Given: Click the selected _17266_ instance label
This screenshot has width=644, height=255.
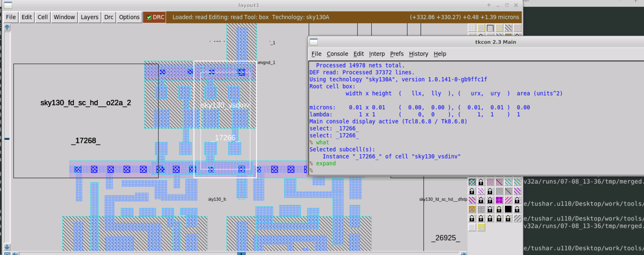Looking at the screenshot, I should (x=225, y=138).
